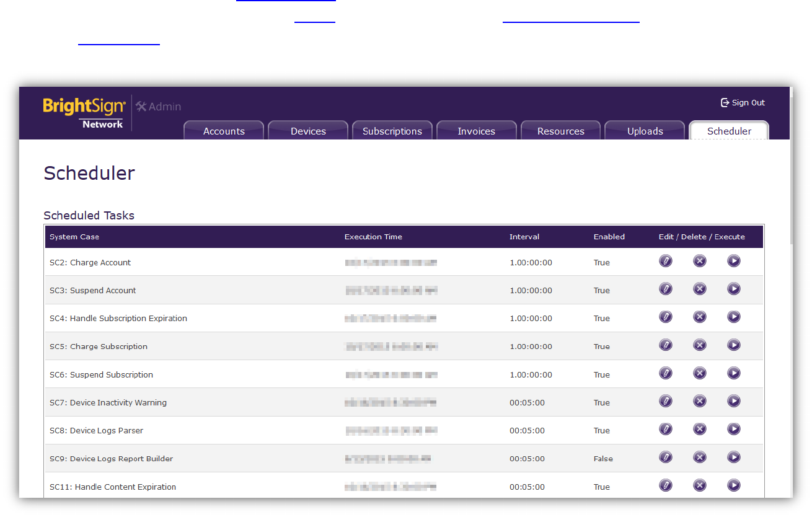Open the Uploads tab
This screenshot has height=517, width=812.
(x=645, y=131)
